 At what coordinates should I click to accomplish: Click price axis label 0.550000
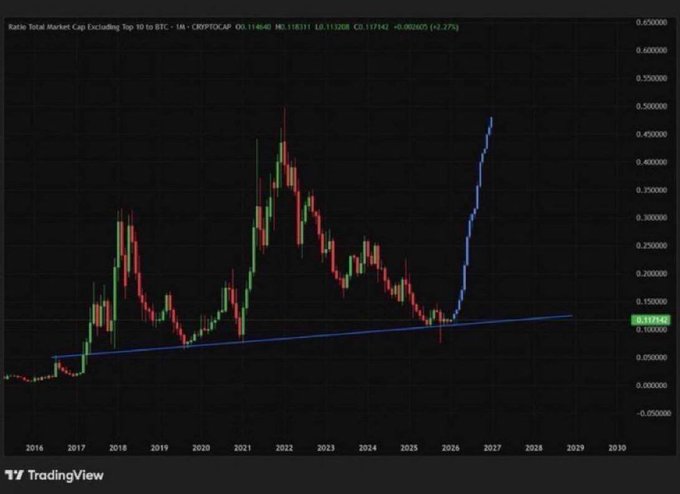click(651, 78)
